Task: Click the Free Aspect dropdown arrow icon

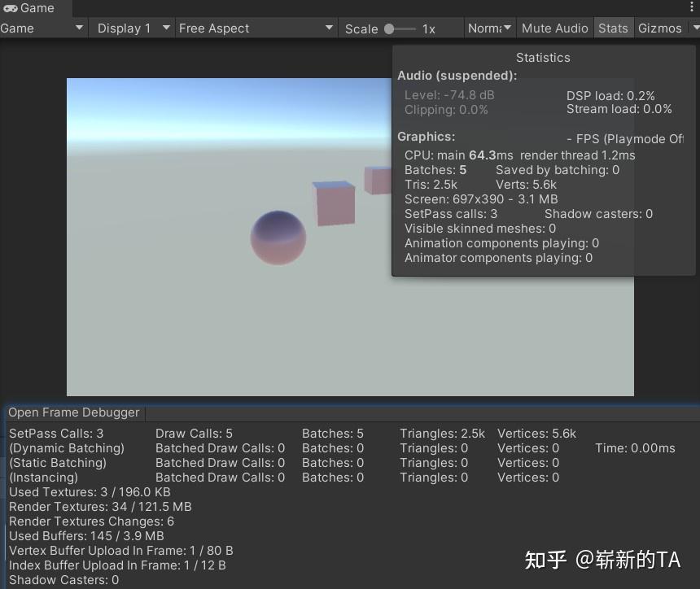Action: coord(329,28)
